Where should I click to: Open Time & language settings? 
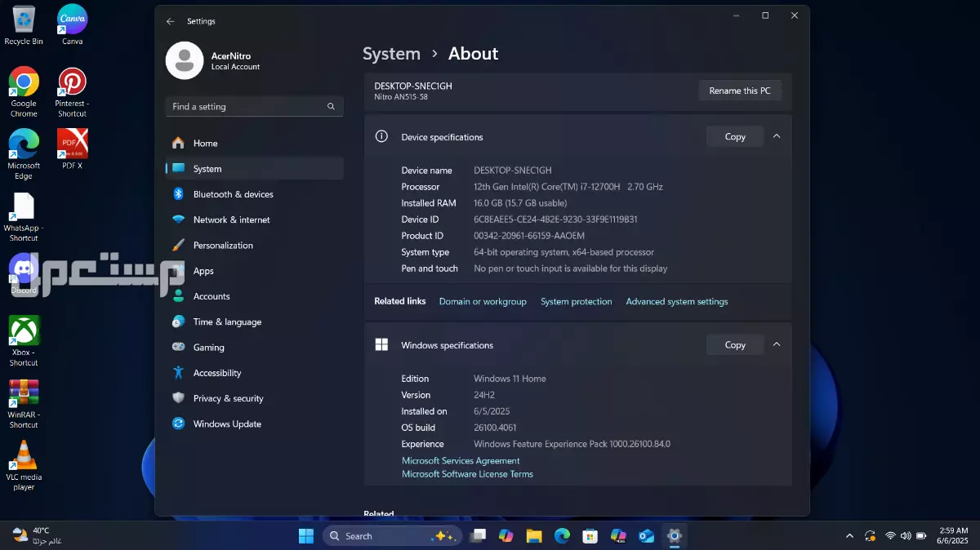pos(254,322)
